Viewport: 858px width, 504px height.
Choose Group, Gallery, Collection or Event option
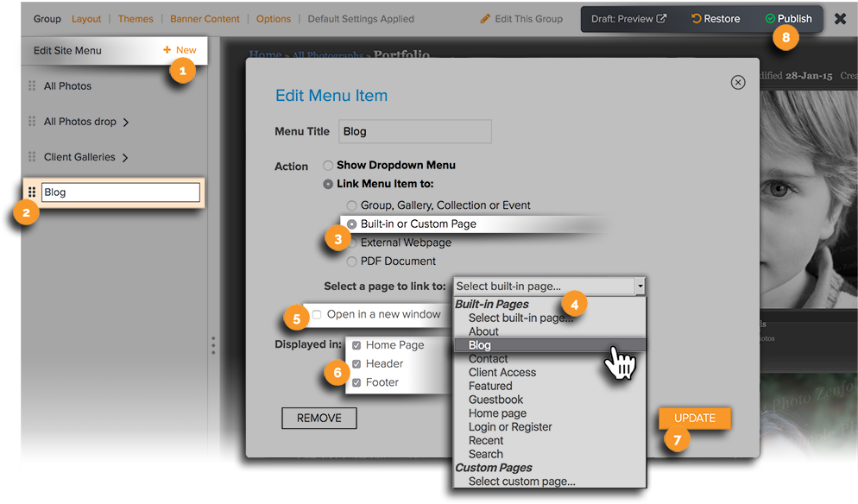click(352, 205)
